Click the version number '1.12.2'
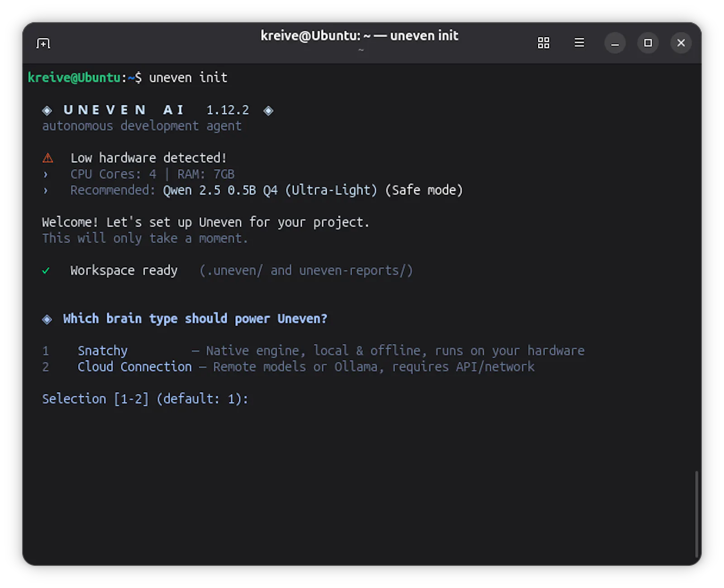This screenshot has width=724, height=588. pos(228,110)
